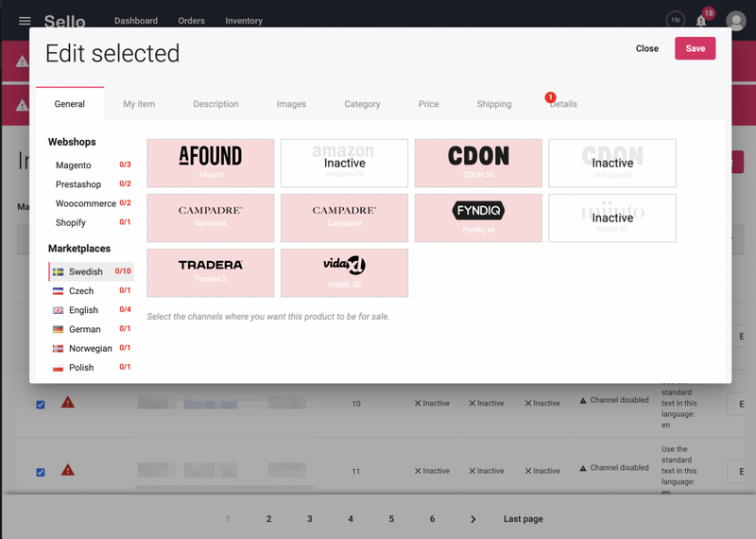Screen dimensions: 756x539
Task: Open Orders in top navigation
Action: [192, 21]
